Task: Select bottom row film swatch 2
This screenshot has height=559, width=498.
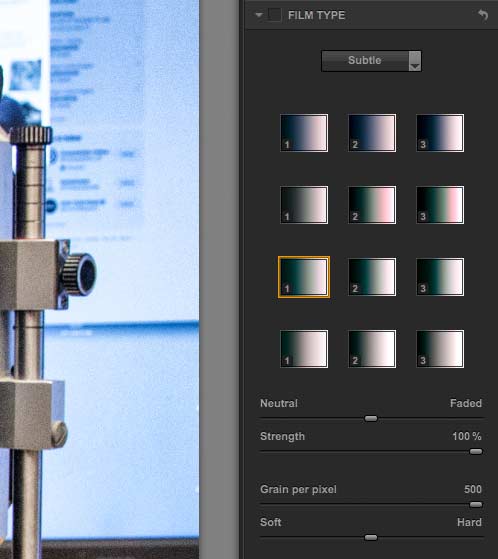Action: (372, 349)
